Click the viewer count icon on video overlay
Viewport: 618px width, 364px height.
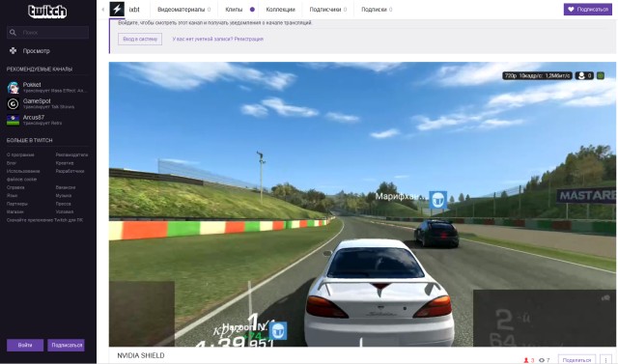581,75
